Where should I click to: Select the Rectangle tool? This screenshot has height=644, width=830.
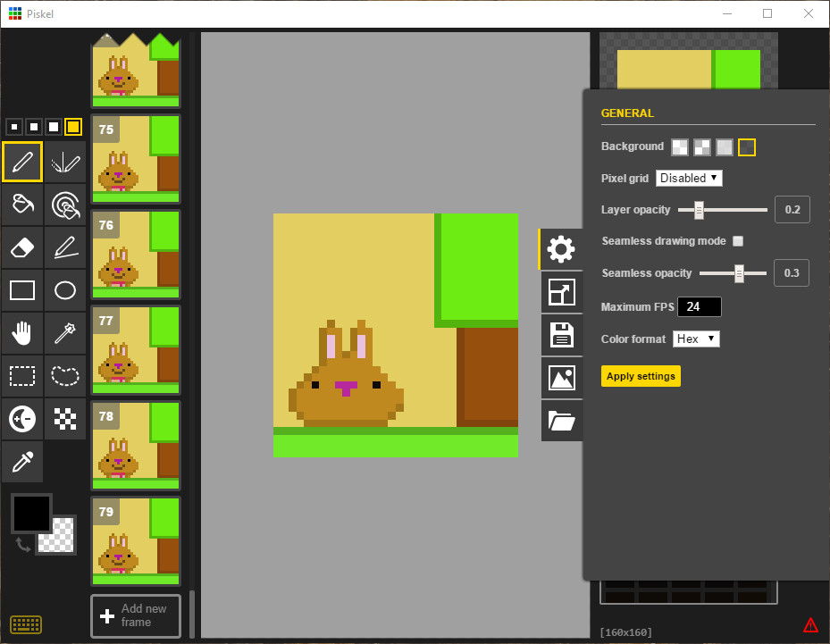coord(22,290)
